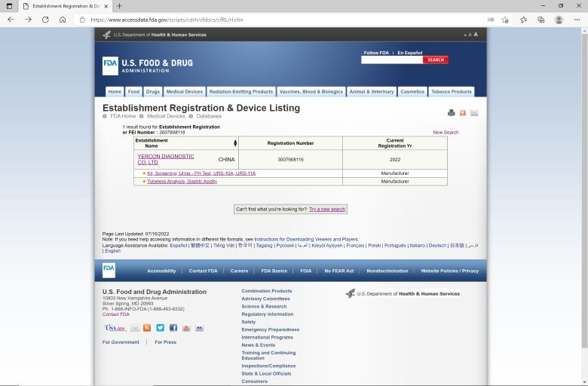Image resolution: width=588 pixels, height=386 pixels.
Task: Open the tab actions menu icon
Action: (x=9, y=6)
